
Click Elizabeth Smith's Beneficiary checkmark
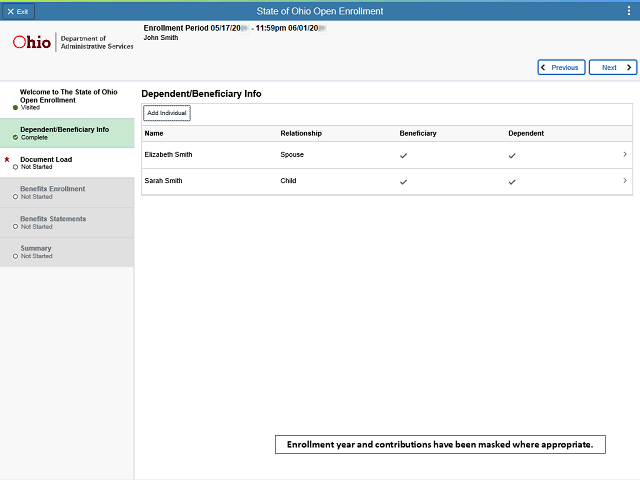404,156
